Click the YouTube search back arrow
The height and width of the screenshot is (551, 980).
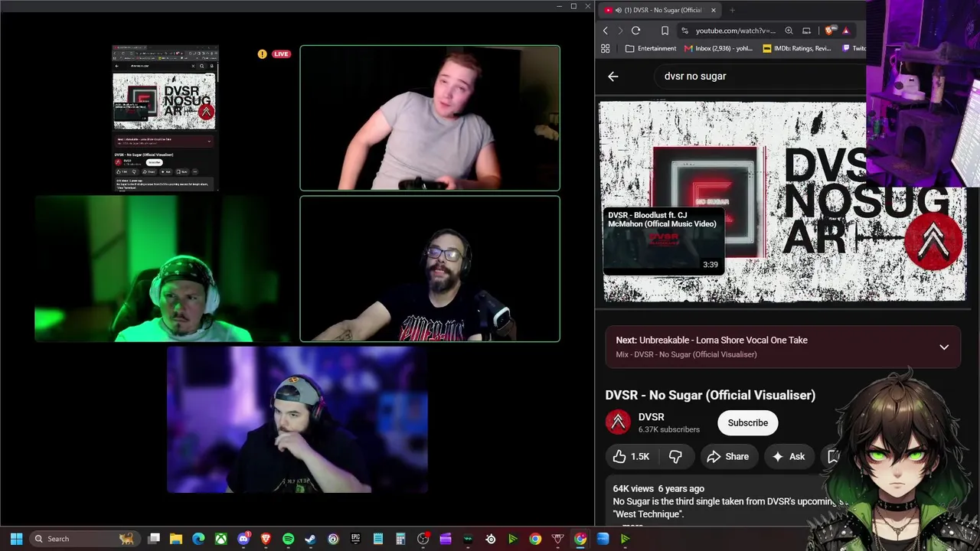click(613, 77)
